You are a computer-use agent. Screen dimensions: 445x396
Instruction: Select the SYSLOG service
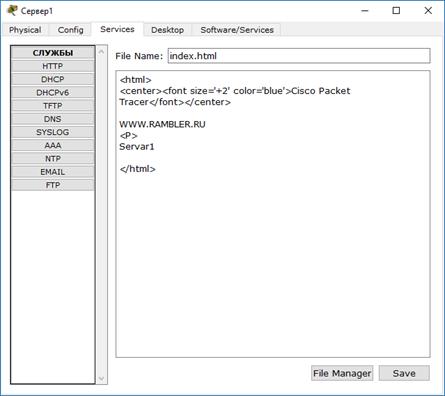pyautogui.click(x=53, y=132)
